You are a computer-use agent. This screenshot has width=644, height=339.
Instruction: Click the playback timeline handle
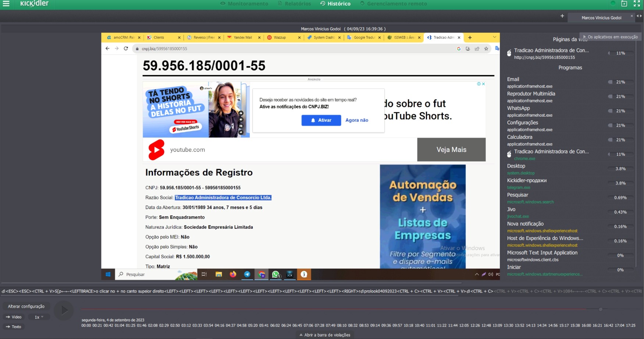click(x=601, y=309)
